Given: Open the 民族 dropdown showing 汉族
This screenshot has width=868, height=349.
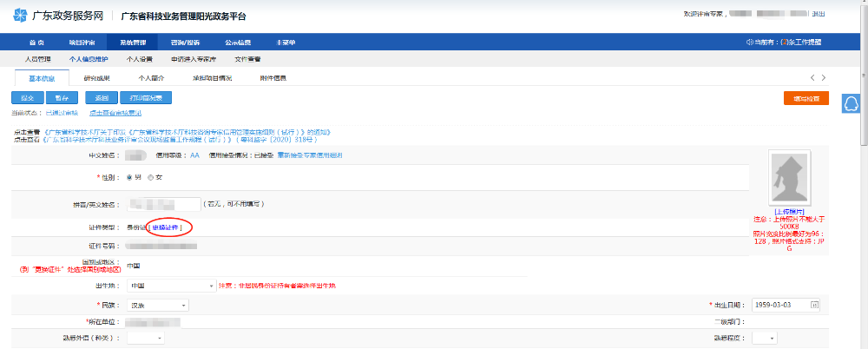Looking at the screenshot, I should 158,306.
